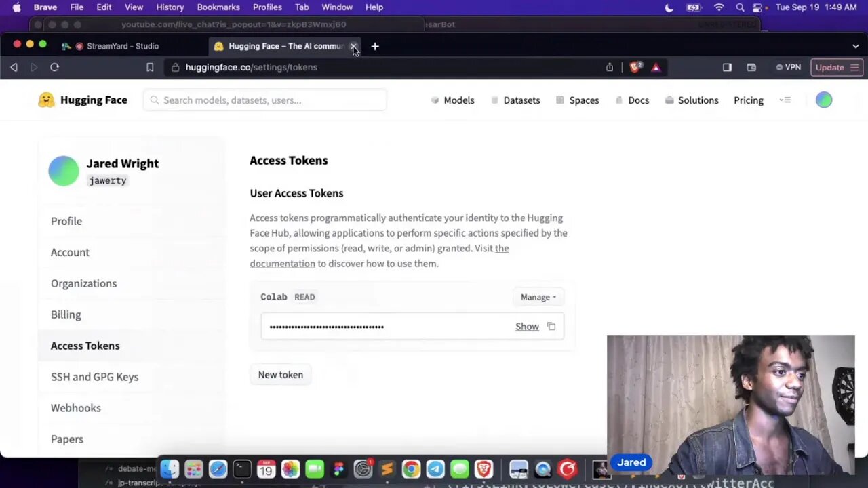Open Launchpad from the dock

pos(194,469)
